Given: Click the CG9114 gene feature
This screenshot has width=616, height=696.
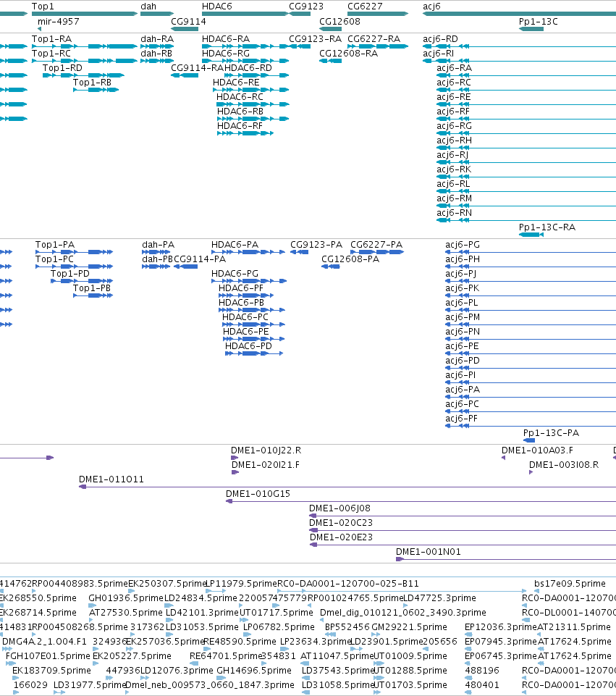Looking at the screenshot, I should click(x=185, y=29).
